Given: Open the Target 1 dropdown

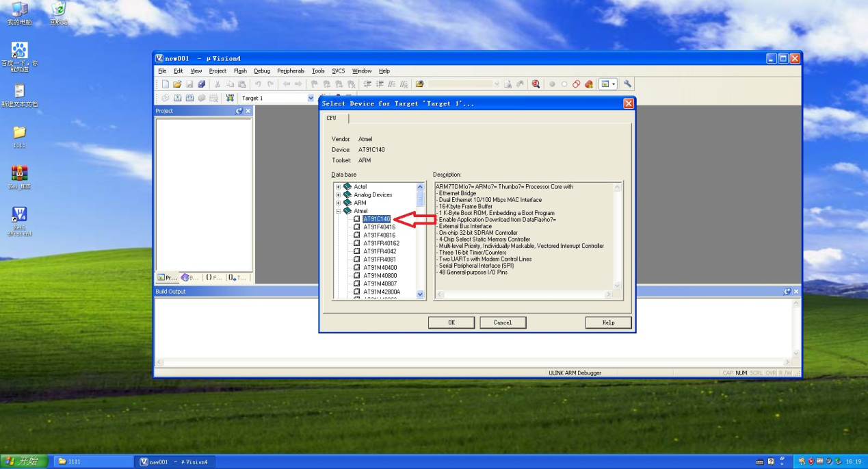Looking at the screenshot, I should click(x=311, y=98).
